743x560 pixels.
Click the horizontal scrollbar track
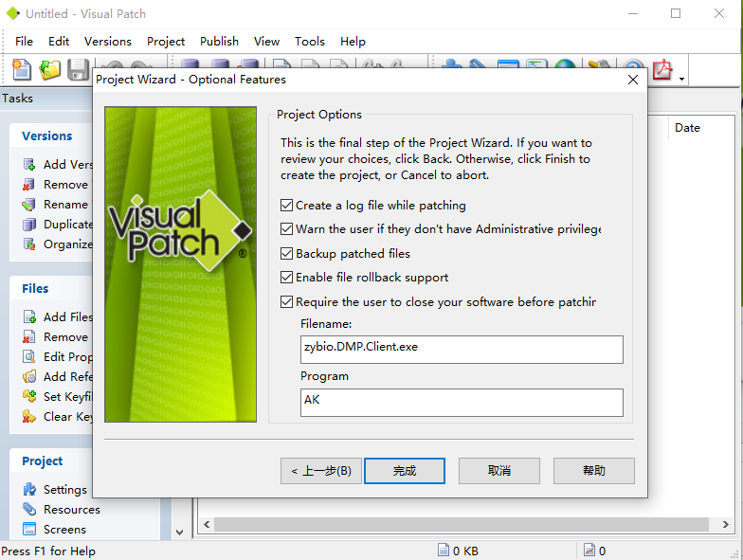coord(461,525)
